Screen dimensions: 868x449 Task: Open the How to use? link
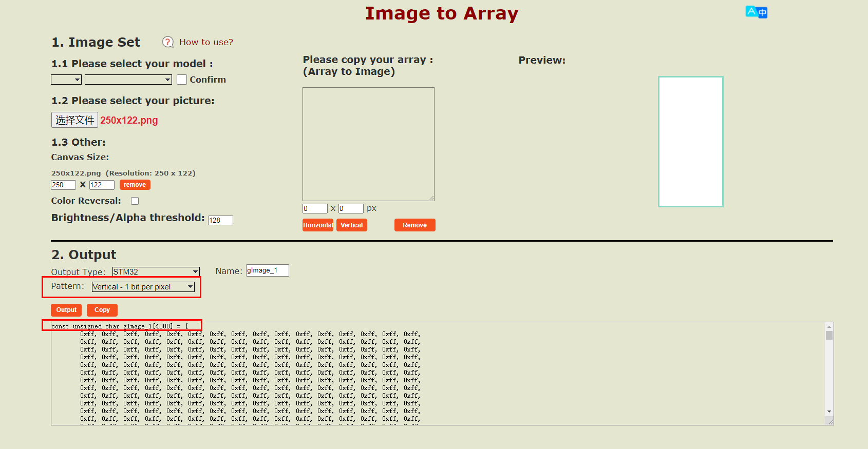coord(206,42)
